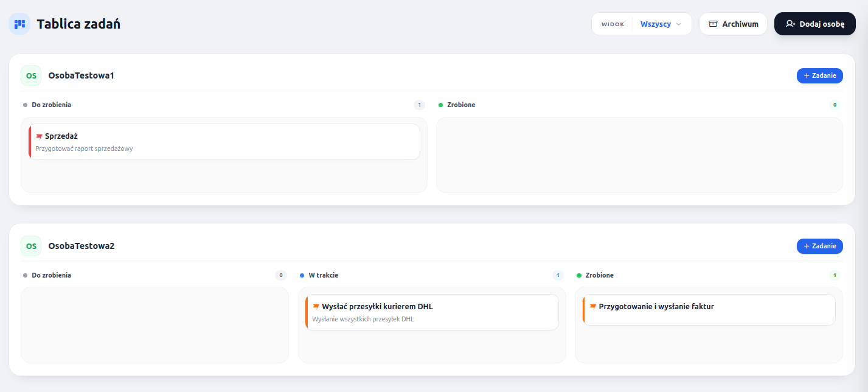This screenshot has height=392, width=868.
Task: Click the archive box icon
Action: (x=713, y=24)
